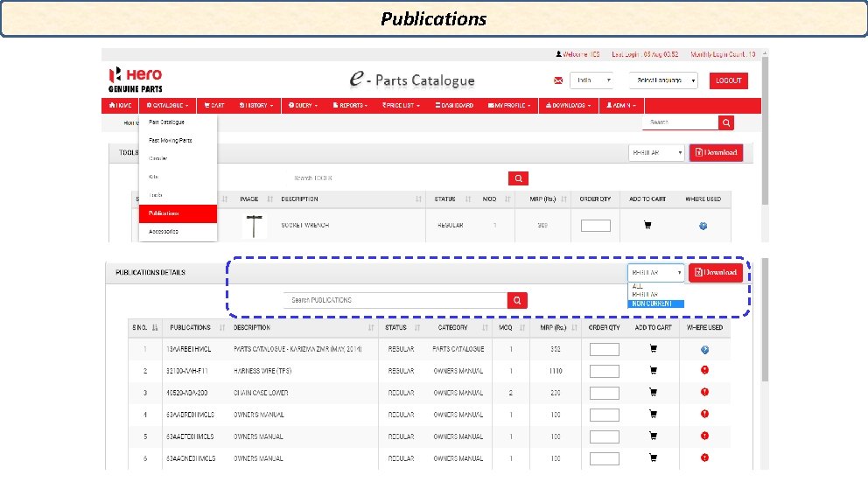Click the publications page vertical scrollbar

click(x=765, y=320)
